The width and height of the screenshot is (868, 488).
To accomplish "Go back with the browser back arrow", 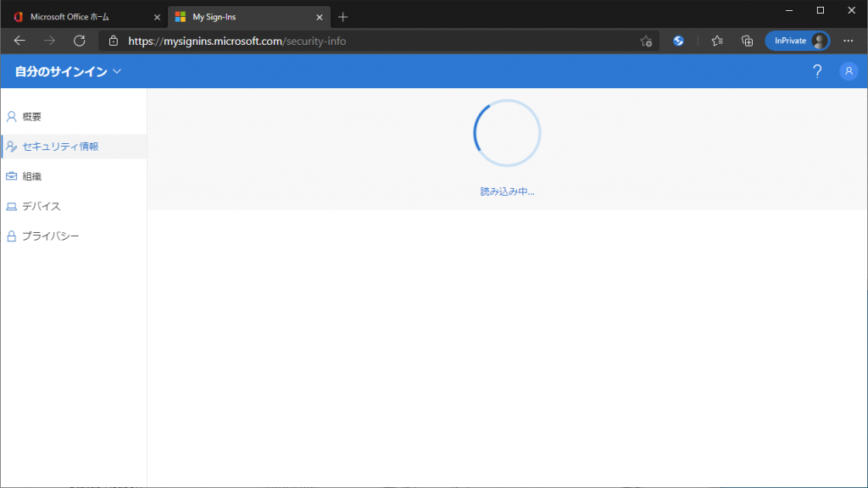I will point(20,41).
